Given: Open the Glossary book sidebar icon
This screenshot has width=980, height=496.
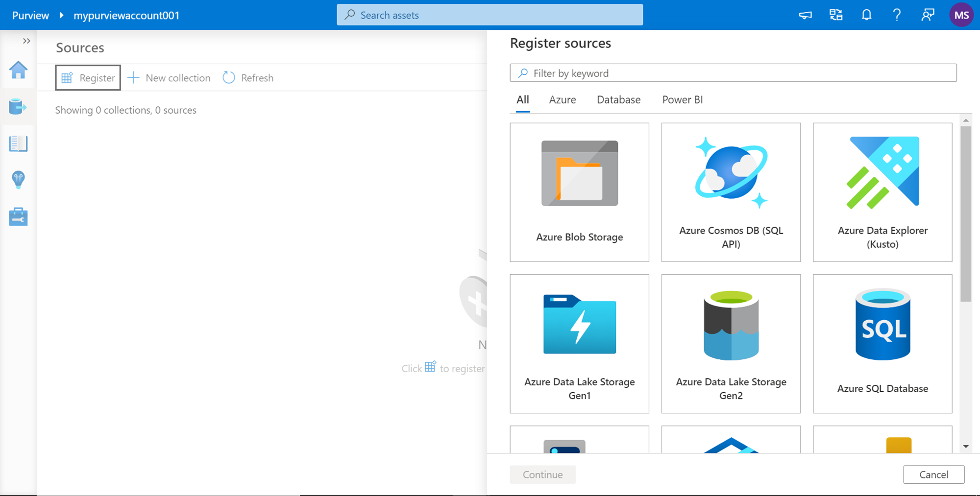Looking at the screenshot, I should [x=18, y=143].
